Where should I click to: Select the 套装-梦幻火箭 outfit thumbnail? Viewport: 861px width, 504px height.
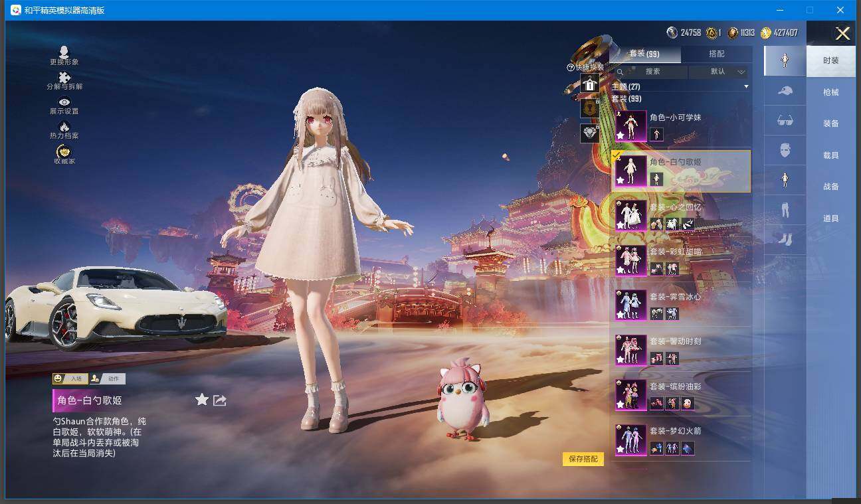coord(630,440)
